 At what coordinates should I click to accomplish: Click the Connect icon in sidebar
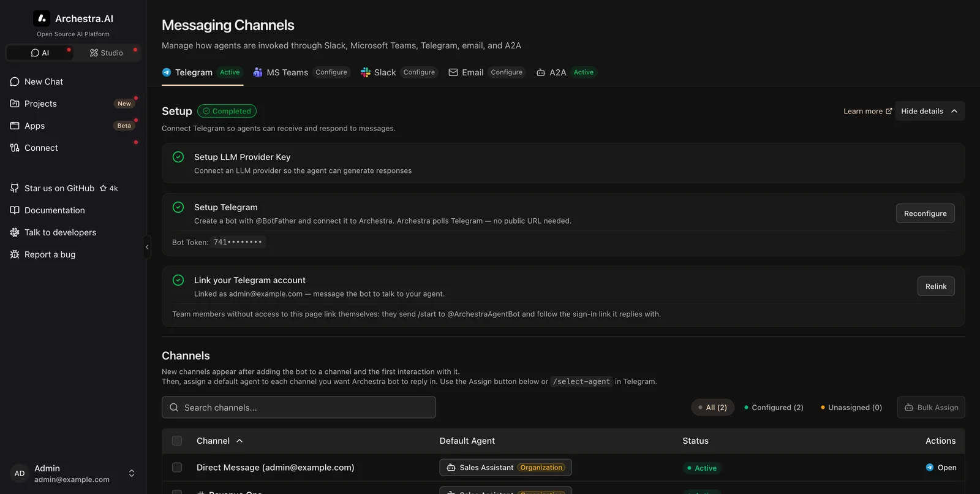pyautogui.click(x=15, y=148)
